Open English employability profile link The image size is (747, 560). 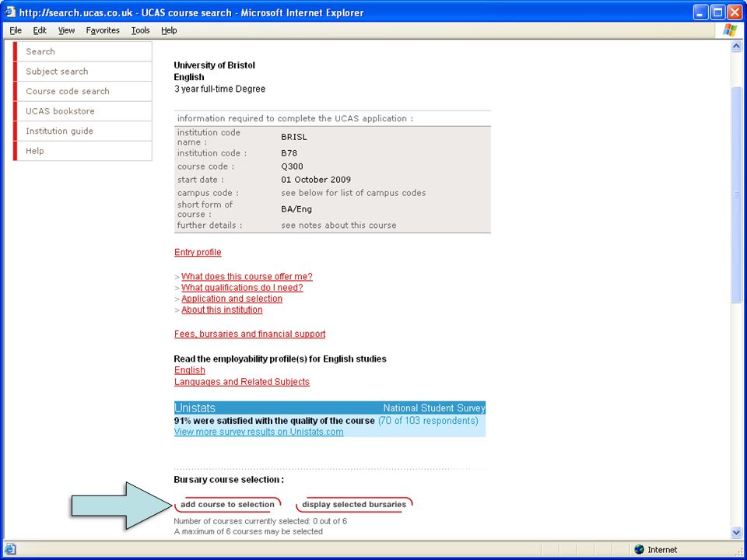point(190,370)
